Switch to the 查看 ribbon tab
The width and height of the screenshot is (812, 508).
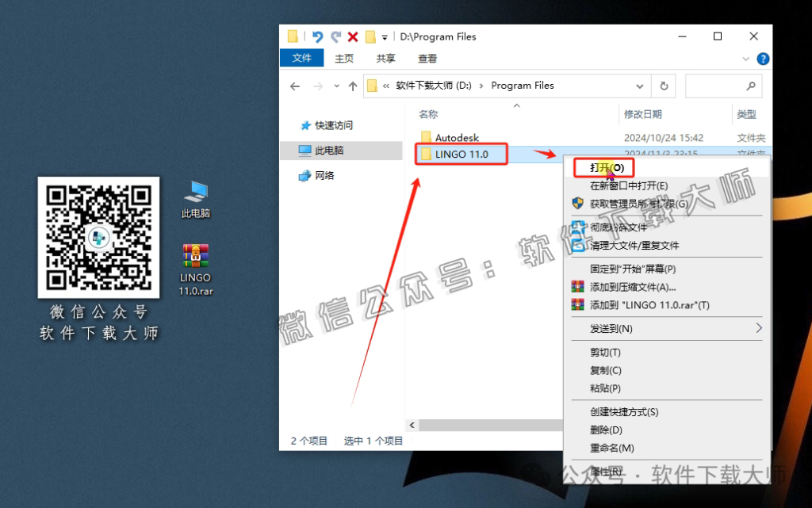[427, 58]
